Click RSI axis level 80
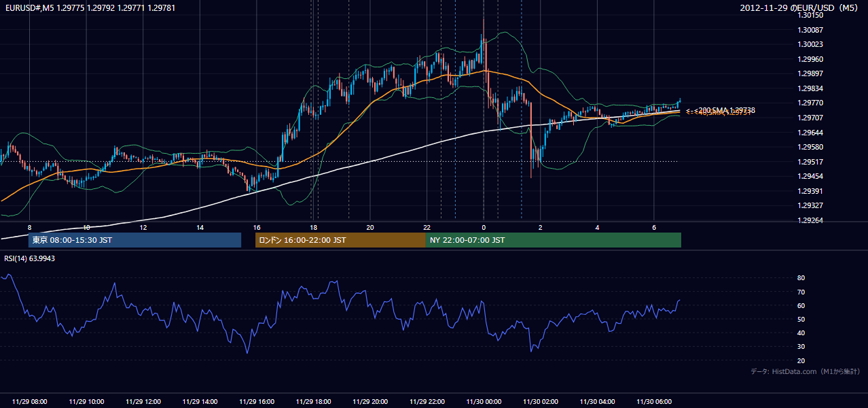Image resolution: width=868 pixels, height=408 pixels. 801,278
